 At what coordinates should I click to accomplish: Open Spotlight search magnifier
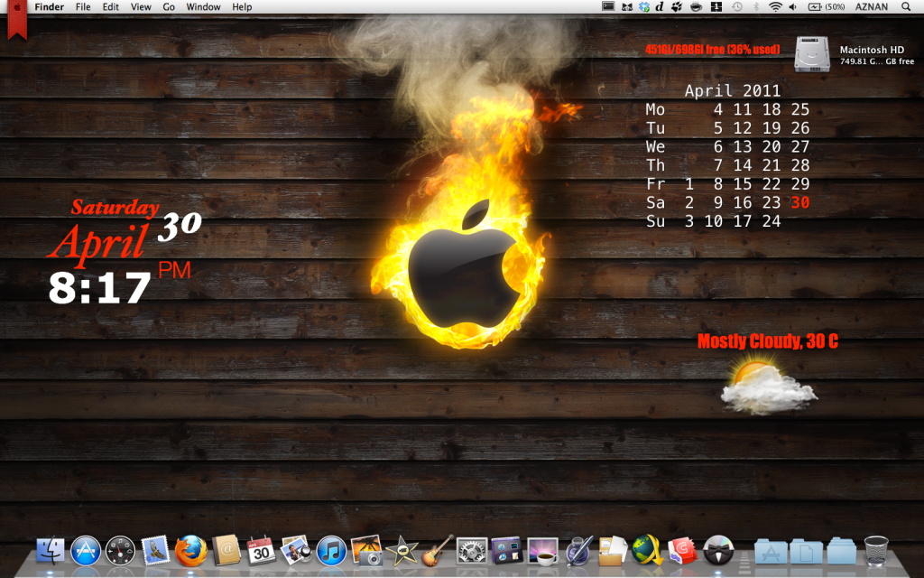click(906, 6)
